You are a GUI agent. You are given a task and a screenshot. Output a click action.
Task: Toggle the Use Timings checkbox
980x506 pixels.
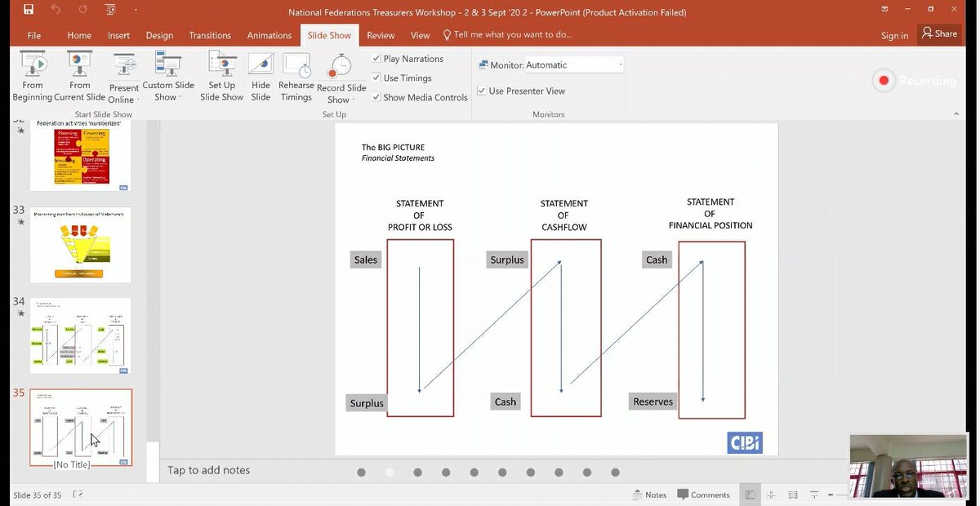(x=376, y=78)
